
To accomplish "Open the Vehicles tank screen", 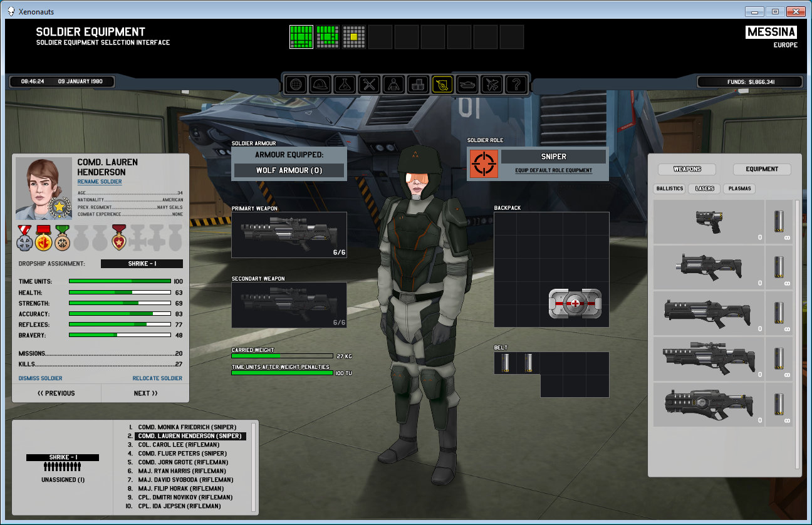I will (x=467, y=84).
